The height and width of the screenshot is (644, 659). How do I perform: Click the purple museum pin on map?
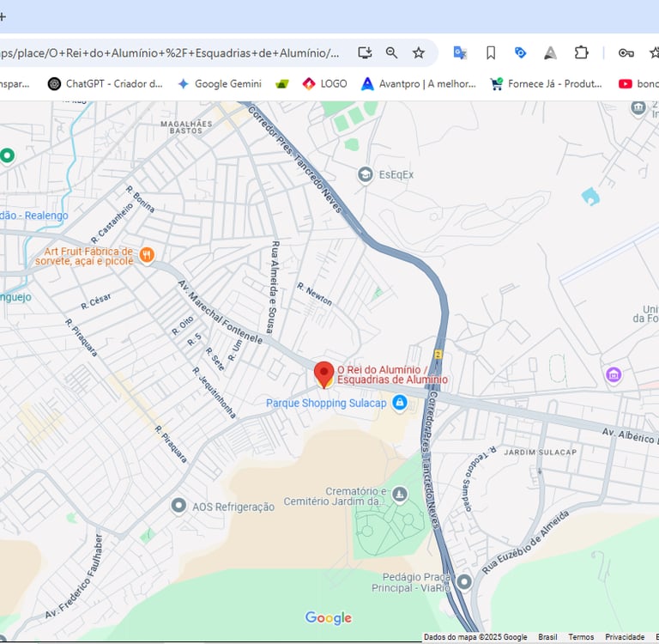tap(614, 374)
